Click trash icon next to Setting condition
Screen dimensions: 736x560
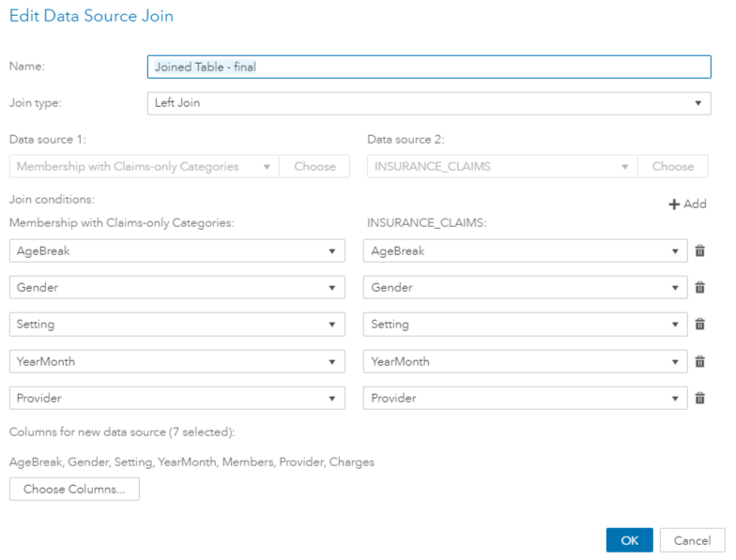(x=699, y=325)
